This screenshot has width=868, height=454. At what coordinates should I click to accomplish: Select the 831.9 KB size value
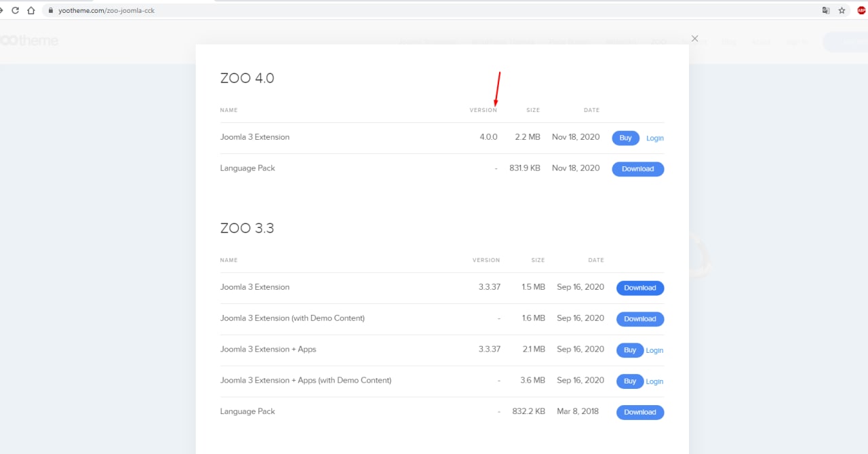click(x=525, y=168)
